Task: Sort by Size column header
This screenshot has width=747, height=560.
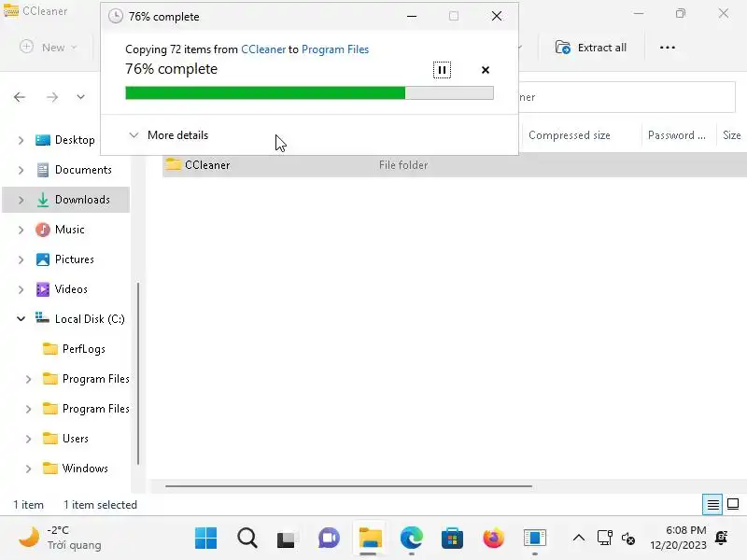Action: (x=732, y=135)
